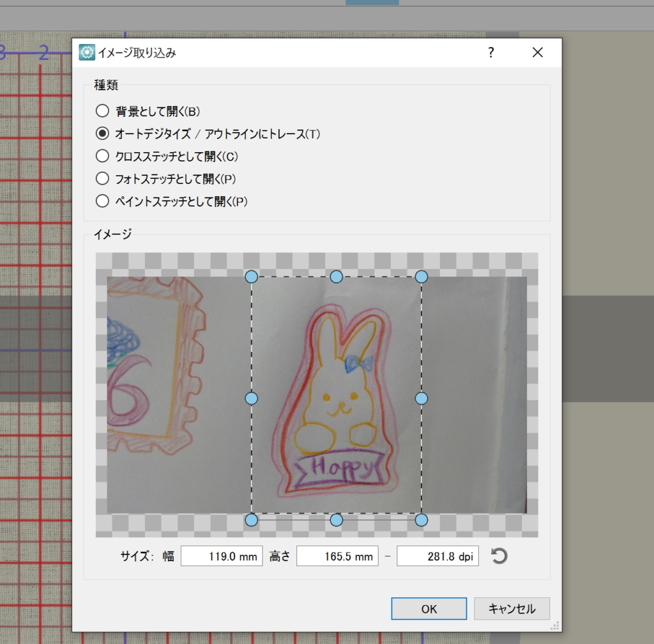Select 背景として開く(B) radio option

click(x=102, y=111)
